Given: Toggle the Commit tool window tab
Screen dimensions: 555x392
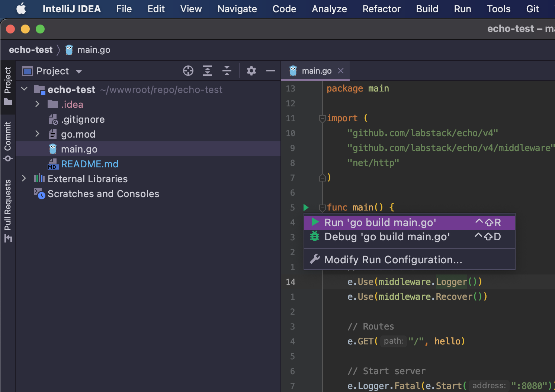Looking at the screenshot, I should [7, 141].
